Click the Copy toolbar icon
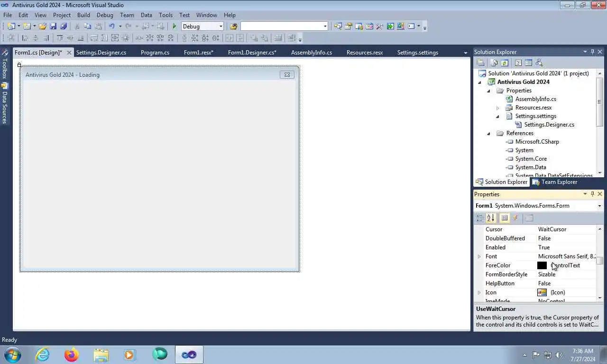Viewport: 607px width, 364px height. 87,27
